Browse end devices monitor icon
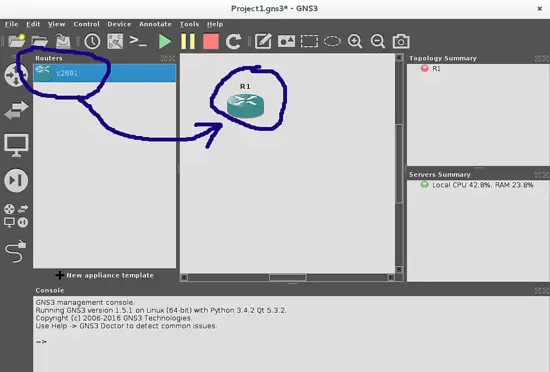Image resolution: width=550 pixels, height=372 pixels. [x=16, y=145]
